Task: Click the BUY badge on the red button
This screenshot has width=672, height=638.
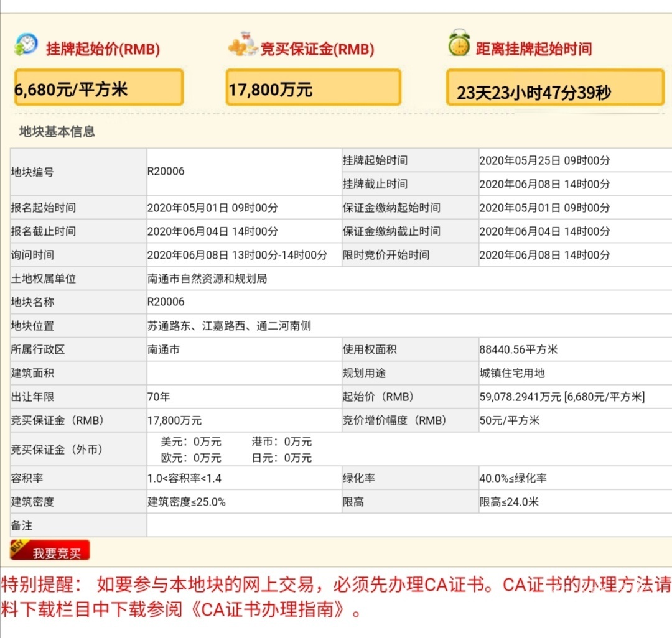Action: [x=19, y=547]
